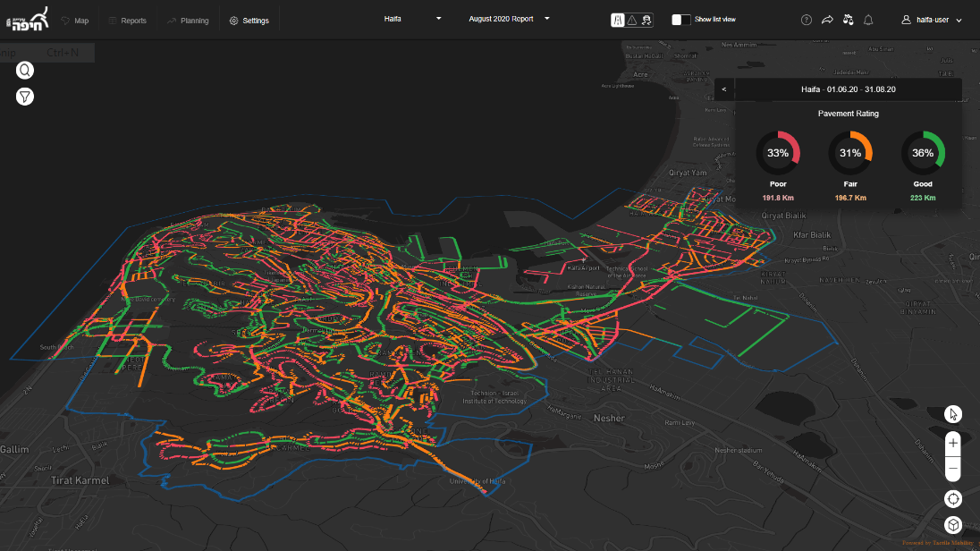
Task: Enable the warning triangle layer toggle
Action: (x=631, y=20)
